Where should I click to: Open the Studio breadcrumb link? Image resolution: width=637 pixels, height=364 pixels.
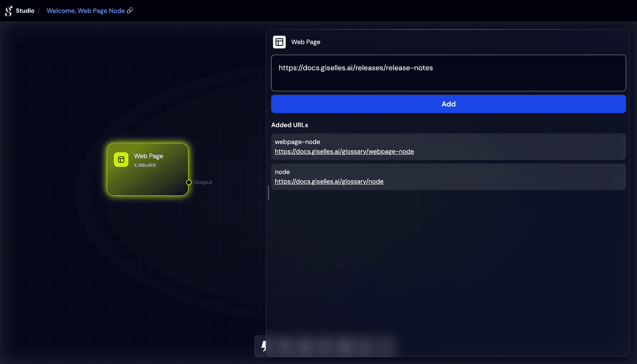25,11
